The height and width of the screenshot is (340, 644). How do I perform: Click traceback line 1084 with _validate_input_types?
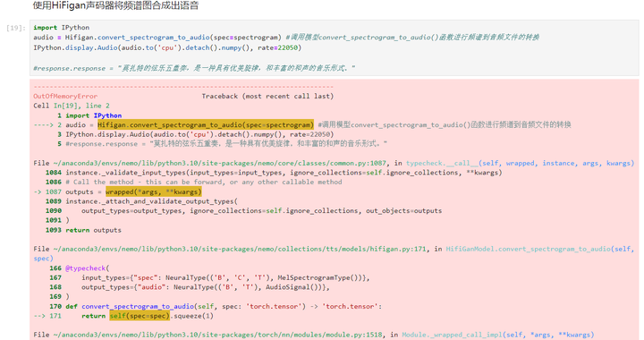coord(274,173)
